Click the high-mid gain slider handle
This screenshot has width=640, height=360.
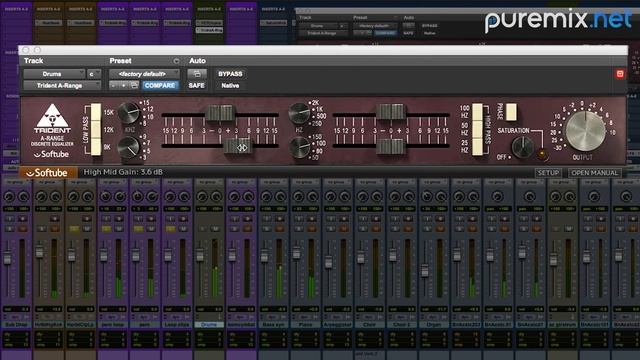pos(239,147)
